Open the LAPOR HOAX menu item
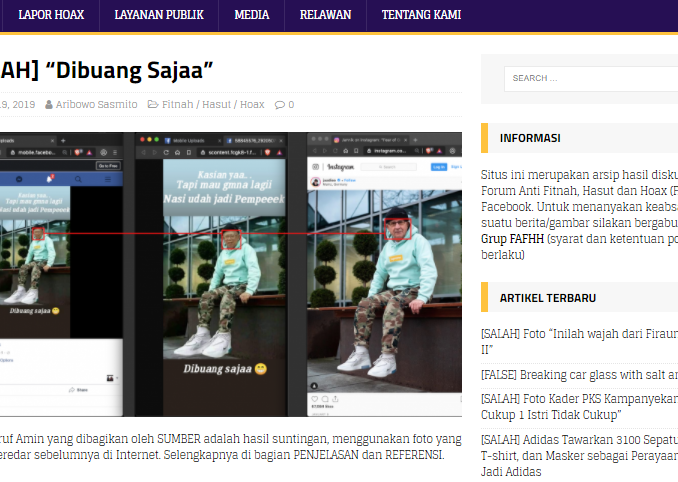678x482 pixels. pyautogui.click(x=51, y=15)
